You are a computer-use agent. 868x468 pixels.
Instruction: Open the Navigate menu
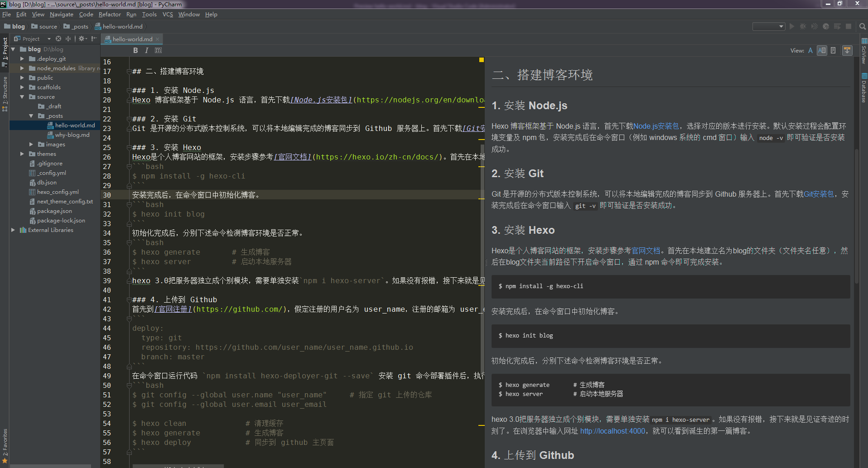pos(61,14)
